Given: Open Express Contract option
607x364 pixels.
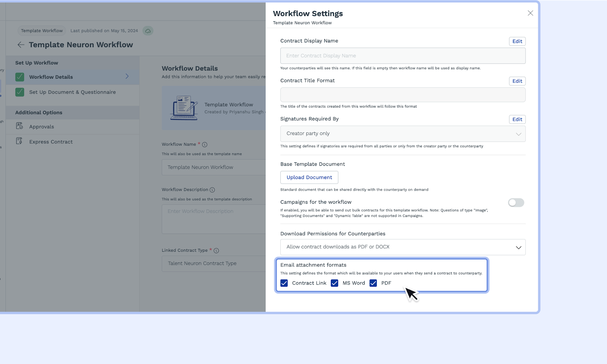Looking at the screenshot, I should click(x=72, y=142).
